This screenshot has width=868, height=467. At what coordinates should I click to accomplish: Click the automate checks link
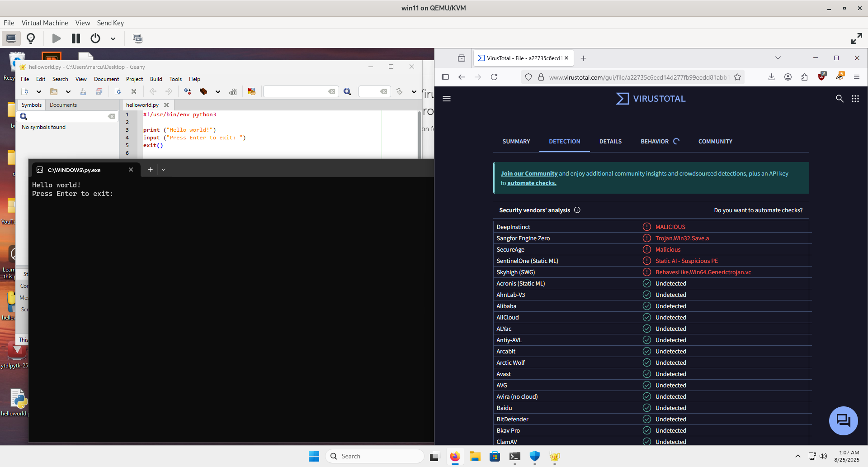click(x=532, y=183)
